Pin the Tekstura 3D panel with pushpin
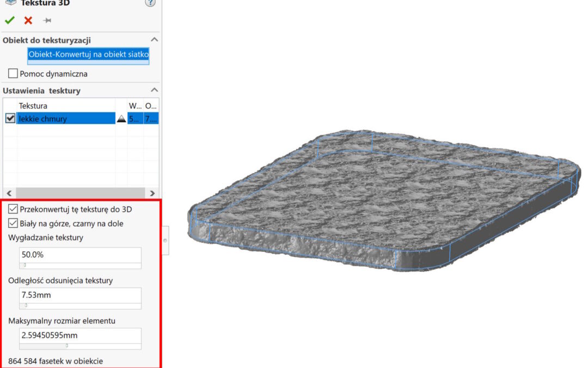This screenshot has height=368, width=588. [47, 21]
